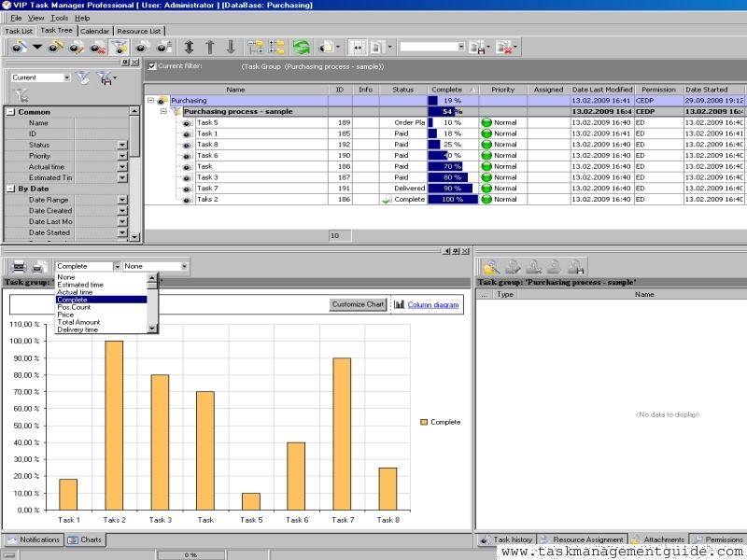Click the Edit Task pencil icon
The width and height of the screenshot is (747, 560).
[77, 48]
